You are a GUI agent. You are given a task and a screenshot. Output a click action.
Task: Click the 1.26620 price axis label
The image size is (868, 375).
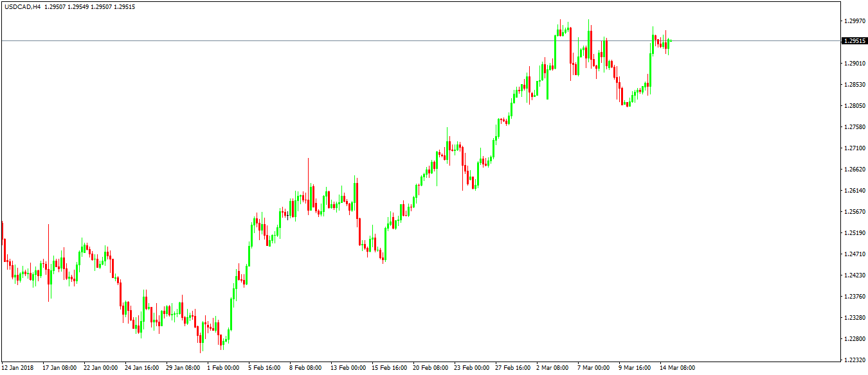(854, 169)
